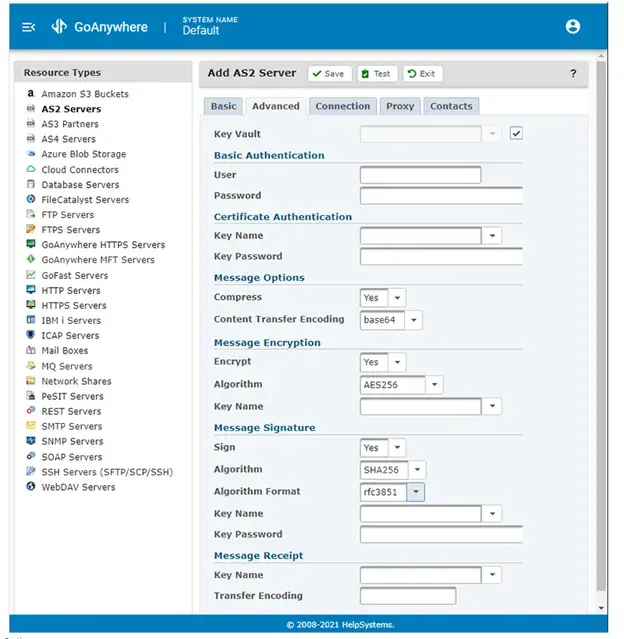Open the user account profile icon
This screenshot has height=639, width=624.
572,27
